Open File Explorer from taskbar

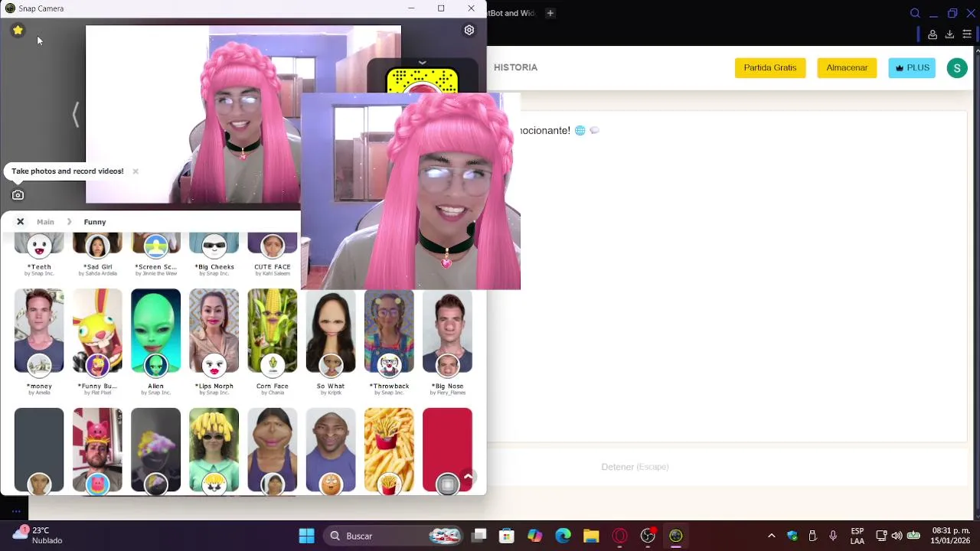point(591,536)
